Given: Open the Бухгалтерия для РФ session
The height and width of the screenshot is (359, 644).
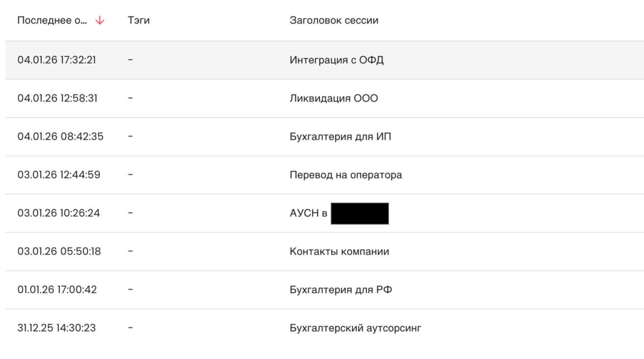Looking at the screenshot, I should coord(341,290).
